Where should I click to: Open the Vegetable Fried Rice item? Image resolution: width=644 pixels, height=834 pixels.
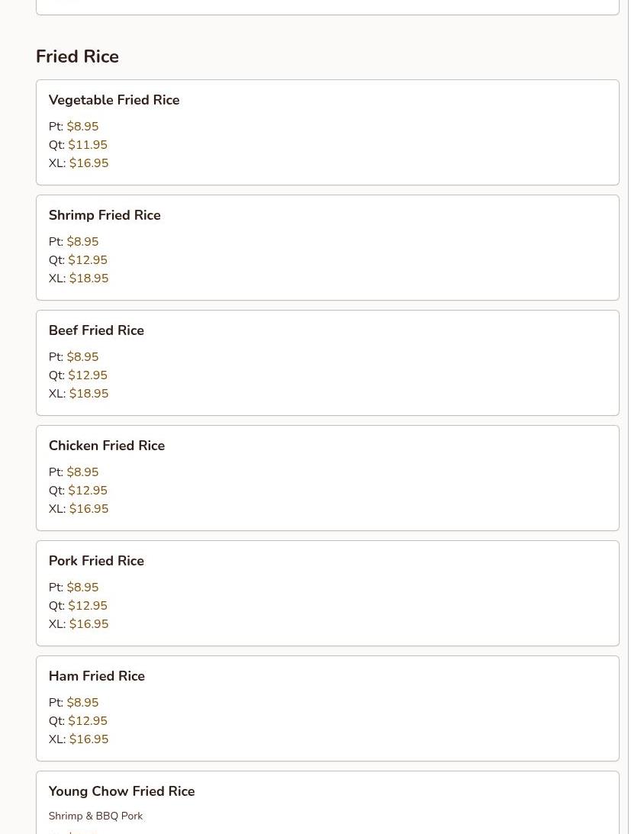pos(114,100)
